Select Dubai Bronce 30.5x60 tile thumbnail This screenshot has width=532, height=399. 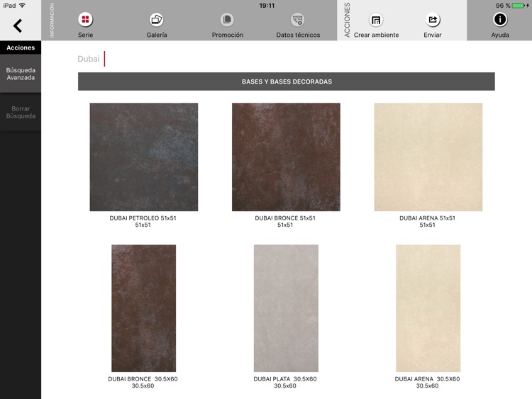143,308
